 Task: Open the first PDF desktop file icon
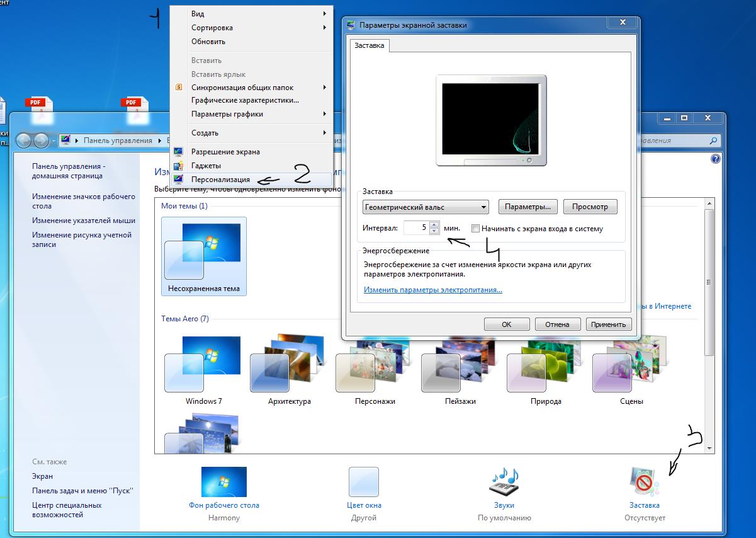[38, 110]
